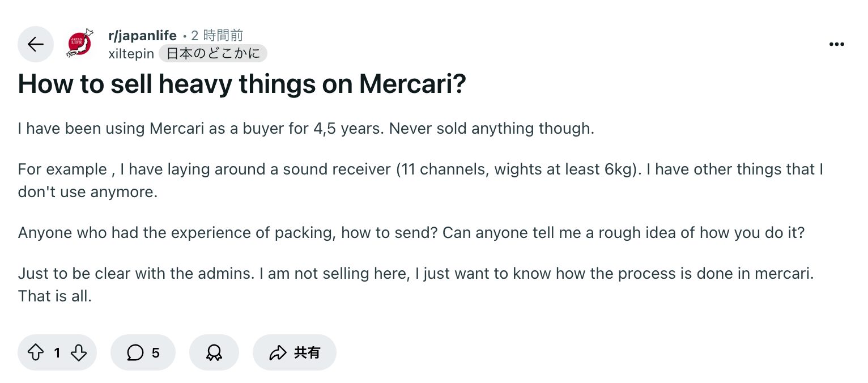Click the paragraph mentioning the sound receiver
Image resolution: width=868 pixels, height=383 pixels.
click(x=419, y=180)
